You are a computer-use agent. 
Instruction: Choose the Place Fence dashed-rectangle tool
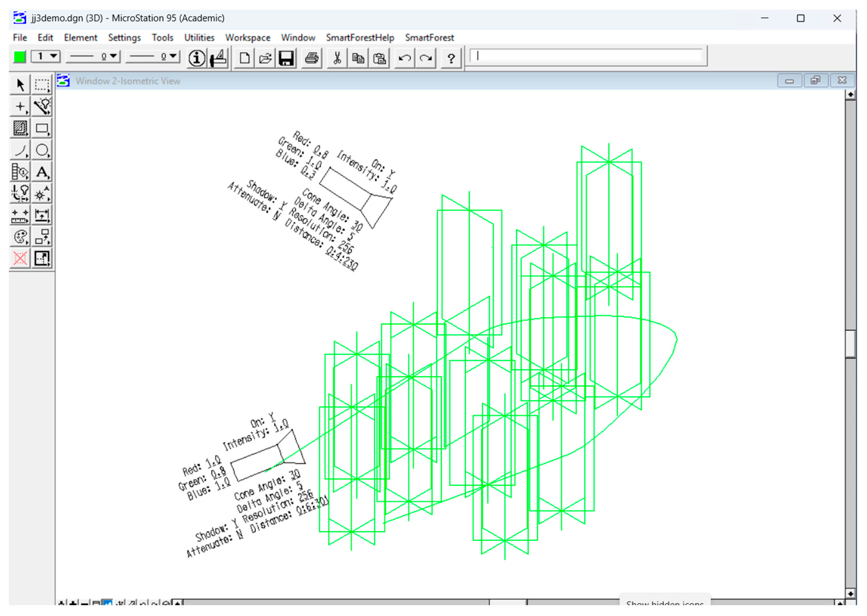click(x=42, y=85)
